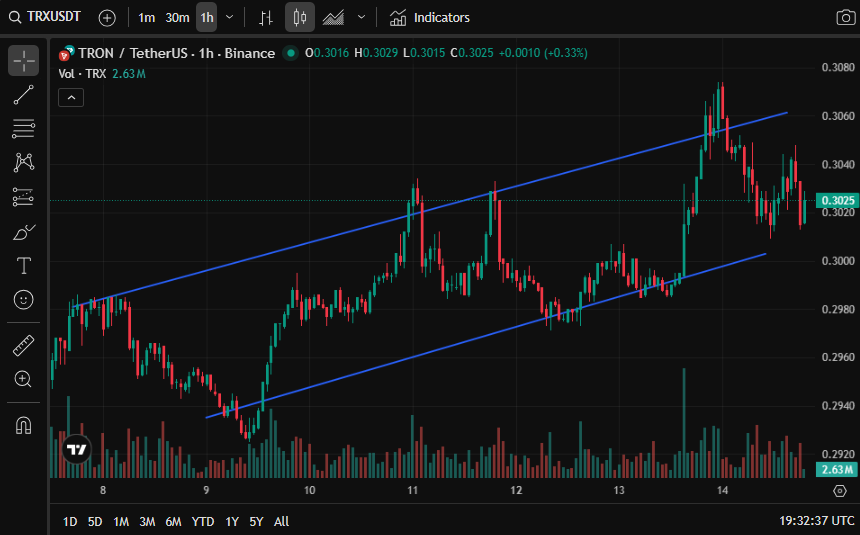Select the lower blue channel trend line
This screenshot has width=860, height=535.
485,336
